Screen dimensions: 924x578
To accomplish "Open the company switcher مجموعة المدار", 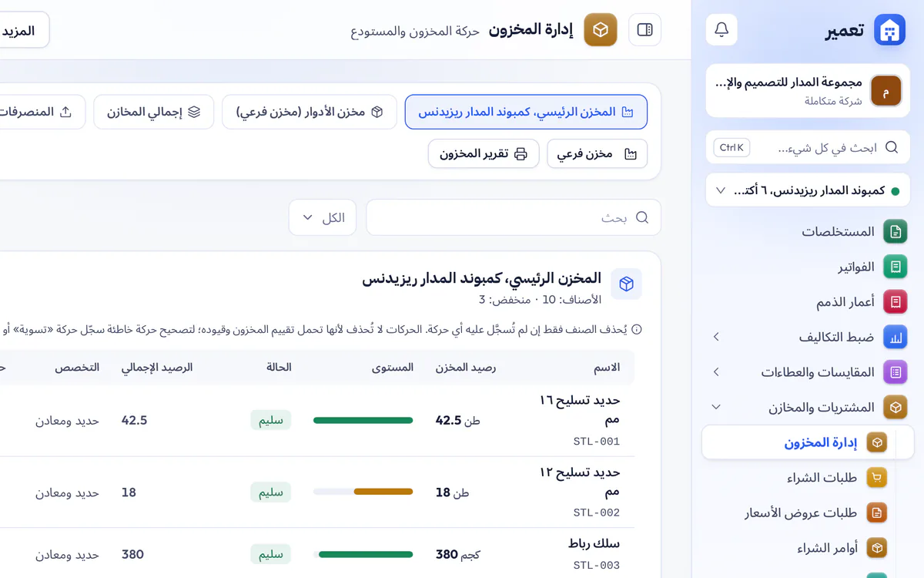I will pyautogui.click(x=808, y=91).
